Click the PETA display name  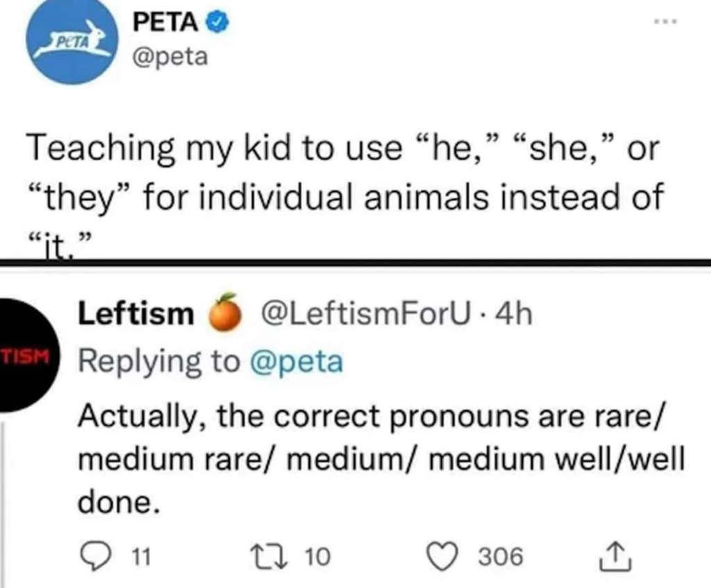pyautogui.click(x=165, y=22)
